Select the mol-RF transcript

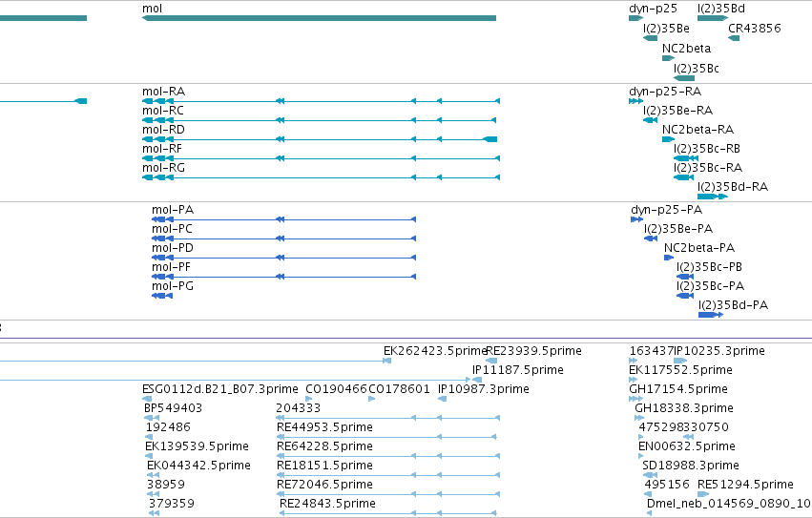[x=321, y=158]
